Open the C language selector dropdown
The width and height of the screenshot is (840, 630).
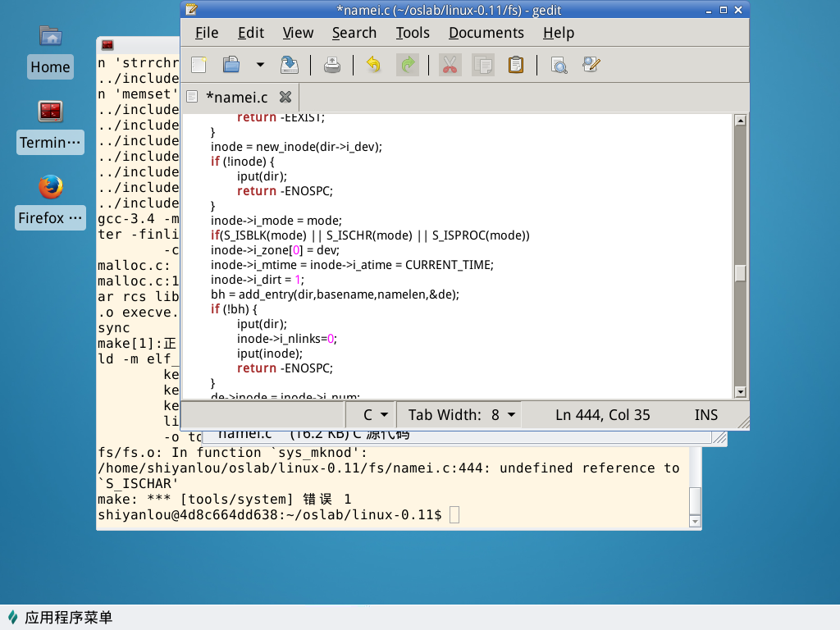point(375,415)
